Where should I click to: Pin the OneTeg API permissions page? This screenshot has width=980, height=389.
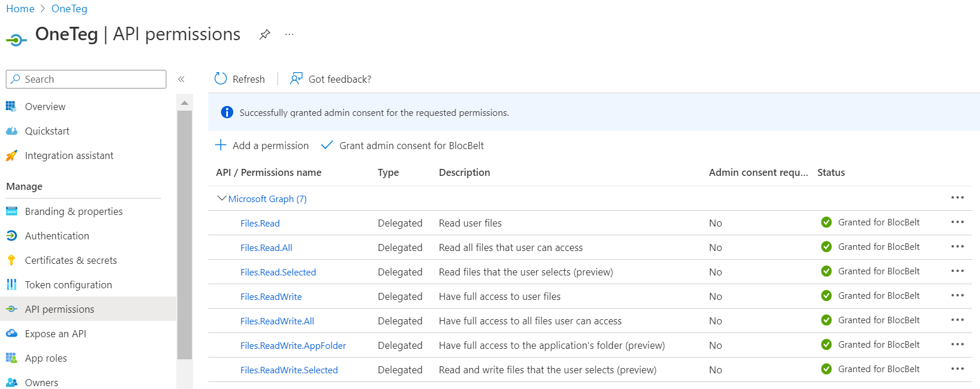tap(265, 34)
